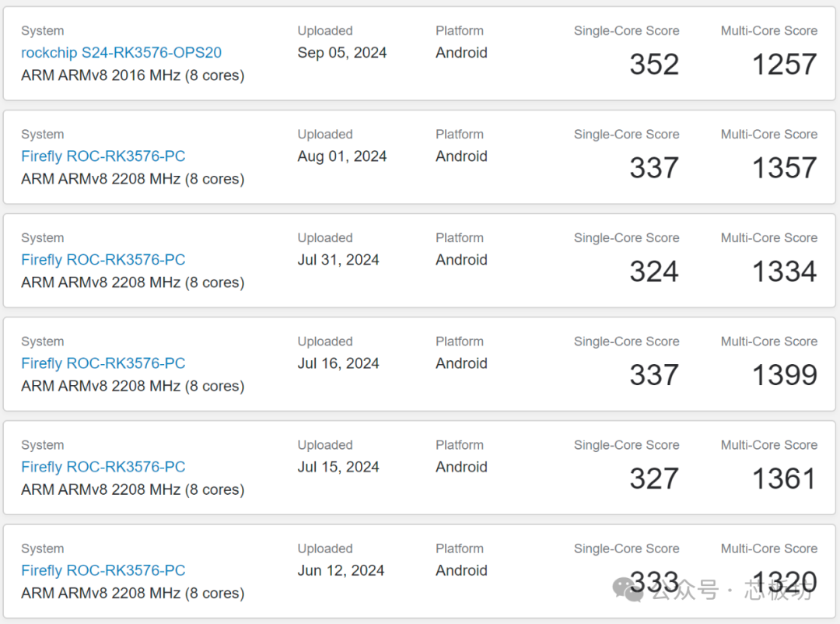Click the single-core score 352
840x624 pixels.
(x=654, y=65)
